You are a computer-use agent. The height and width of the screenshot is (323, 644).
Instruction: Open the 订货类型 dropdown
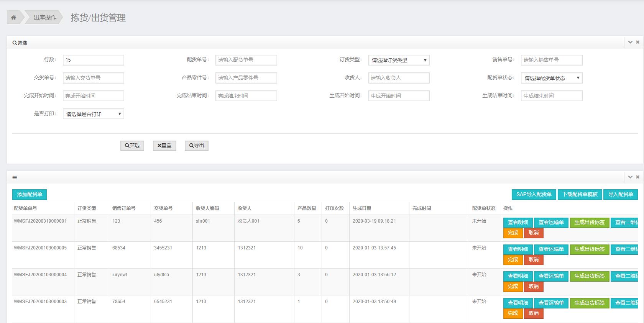399,60
